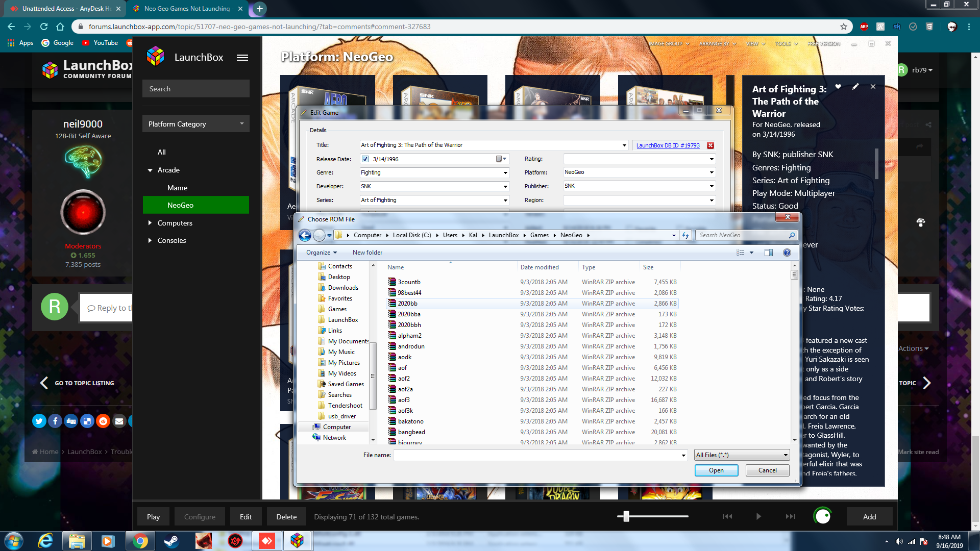980x551 pixels.
Task: Select the aof3 ZIP file
Action: coord(532,400)
